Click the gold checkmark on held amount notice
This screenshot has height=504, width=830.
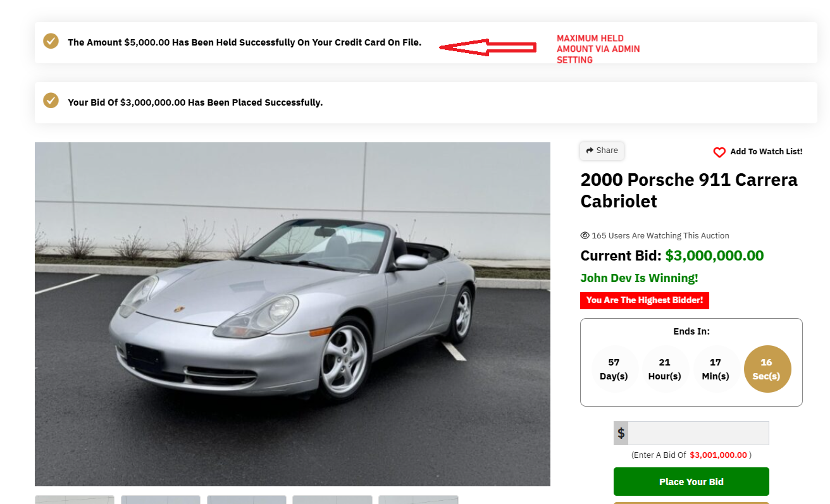pos(51,41)
